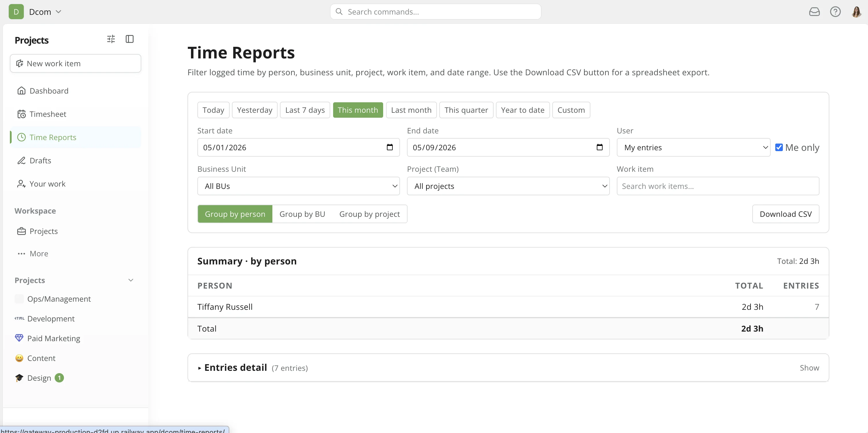Open the Business Unit All BUs dropdown
This screenshot has height=433, width=868.
coord(299,186)
